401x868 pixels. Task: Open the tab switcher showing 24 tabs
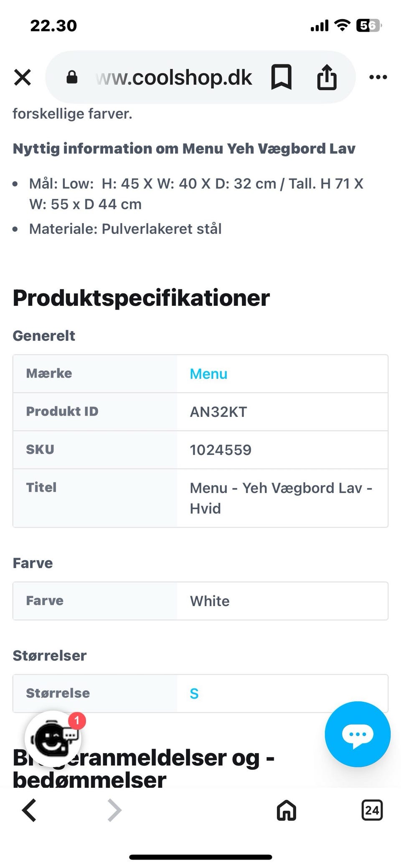pyautogui.click(x=372, y=810)
